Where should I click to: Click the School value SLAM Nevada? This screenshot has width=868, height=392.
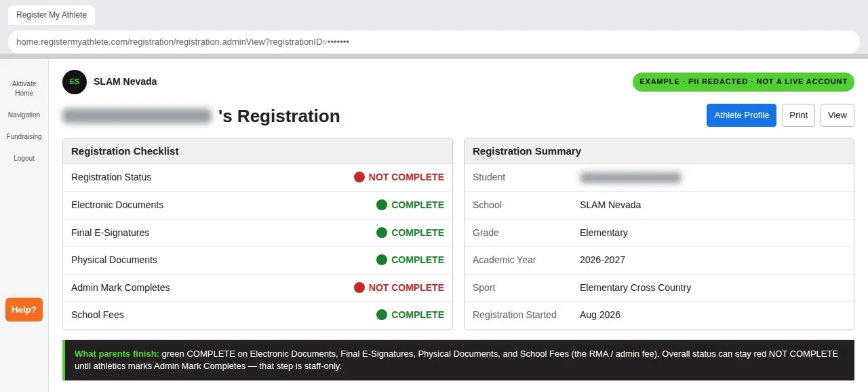[x=610, y=205]
